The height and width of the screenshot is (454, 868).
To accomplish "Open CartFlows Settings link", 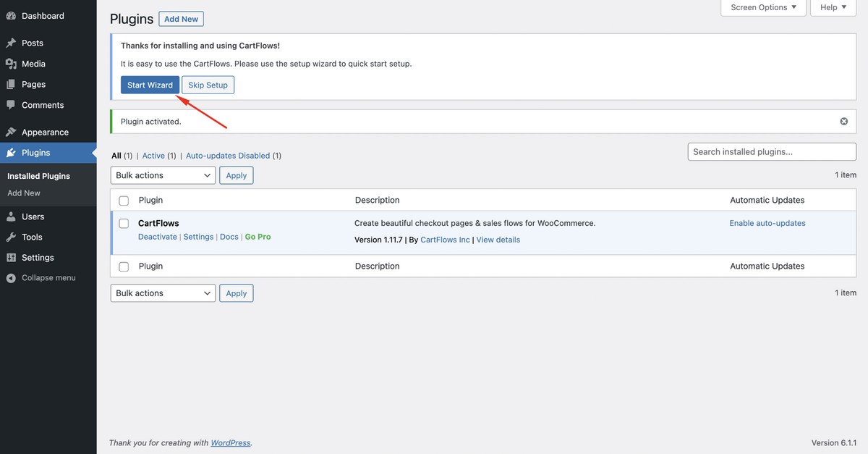I will 198,237.
